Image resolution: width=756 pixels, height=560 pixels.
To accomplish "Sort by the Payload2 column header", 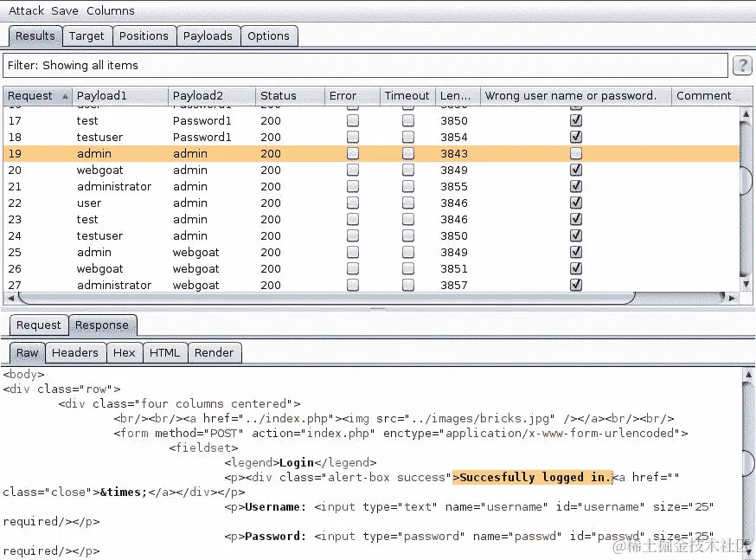I will coord(212,95).
